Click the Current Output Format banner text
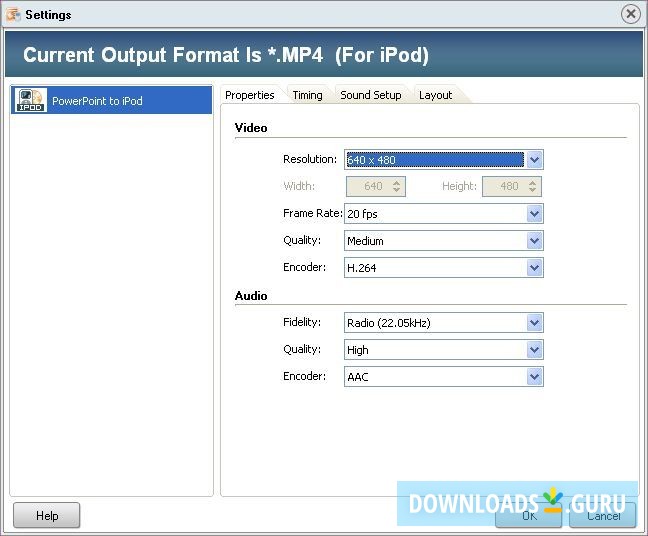The image size is (648, 536). (226, 55)
